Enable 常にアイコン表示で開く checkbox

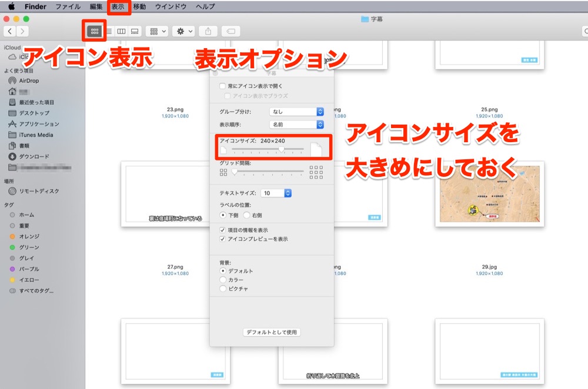[223, 86]
